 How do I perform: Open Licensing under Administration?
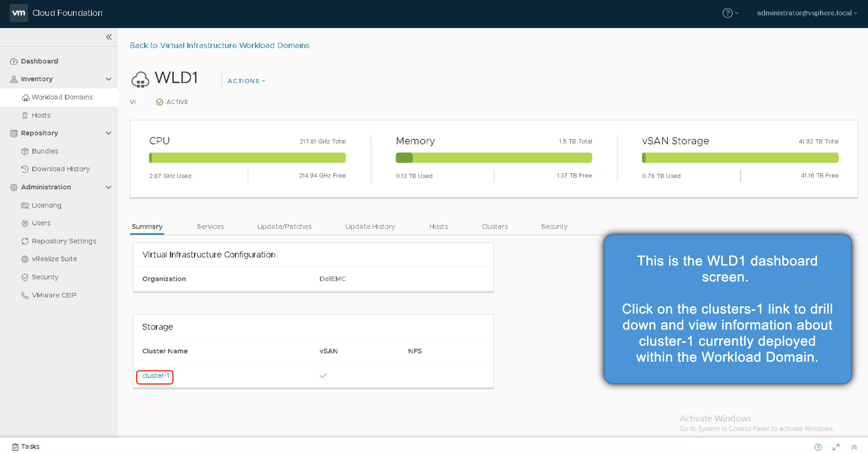47,205
